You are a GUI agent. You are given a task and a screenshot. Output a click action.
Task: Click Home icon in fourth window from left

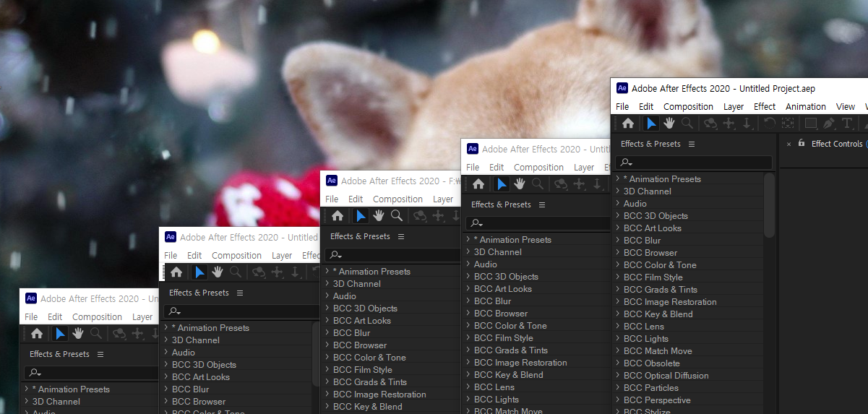click(478, 184)
